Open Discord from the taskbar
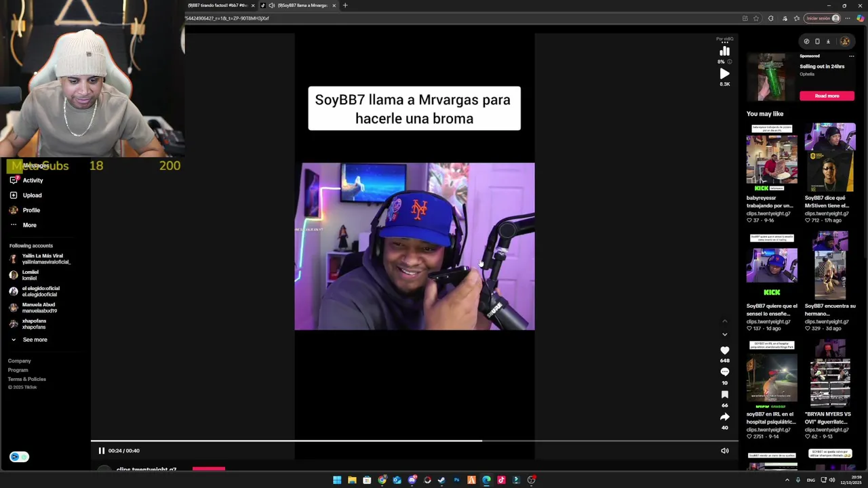 [412, 480]
